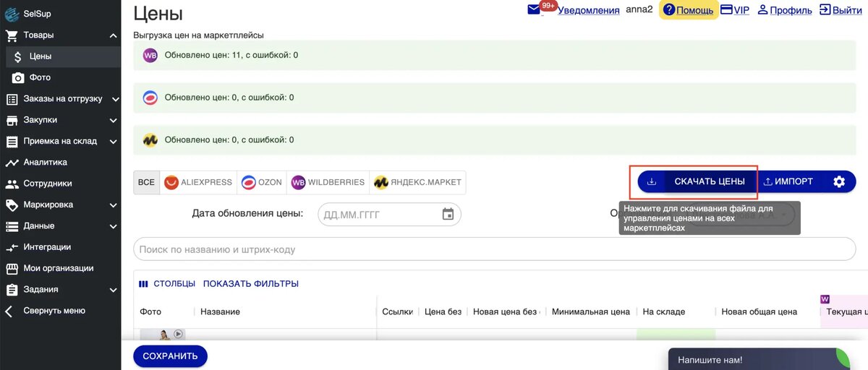Click the СКАЧАТЬ ЦЕНЫ button

[697, 181]
